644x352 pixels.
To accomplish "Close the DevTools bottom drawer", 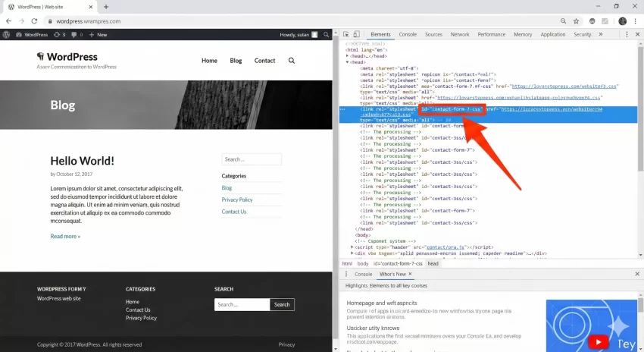I will pos(637,274).
